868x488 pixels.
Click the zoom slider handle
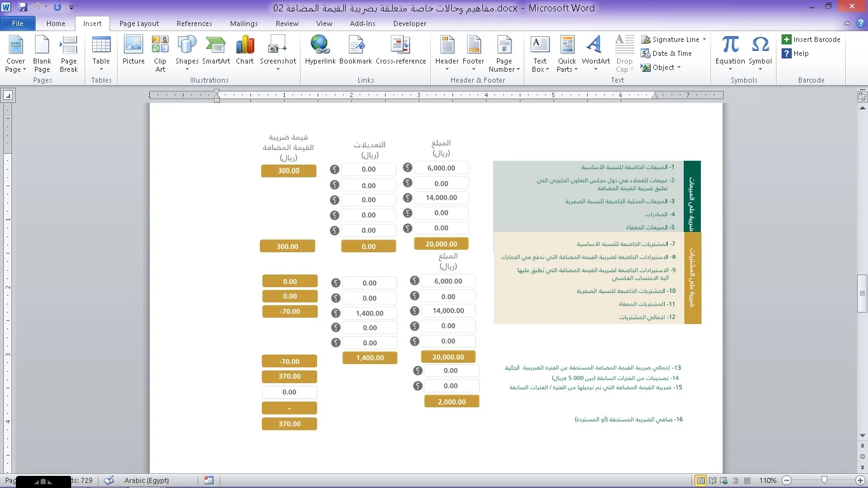824,480
